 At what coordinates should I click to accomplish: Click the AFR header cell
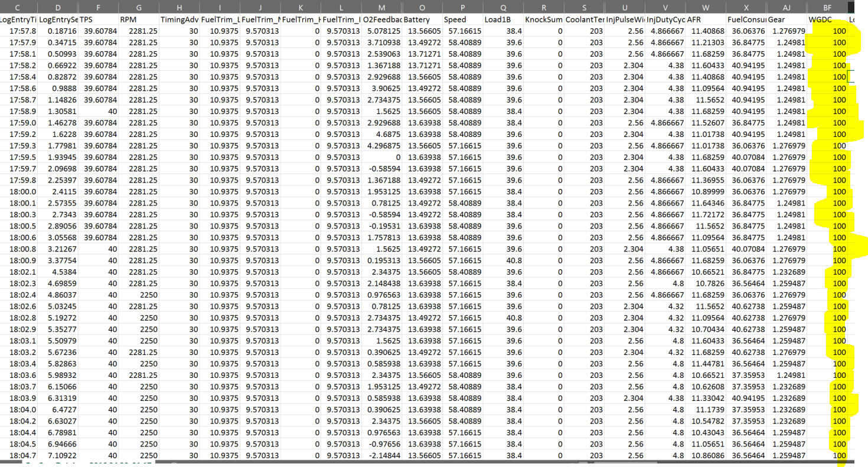point(706,19)
